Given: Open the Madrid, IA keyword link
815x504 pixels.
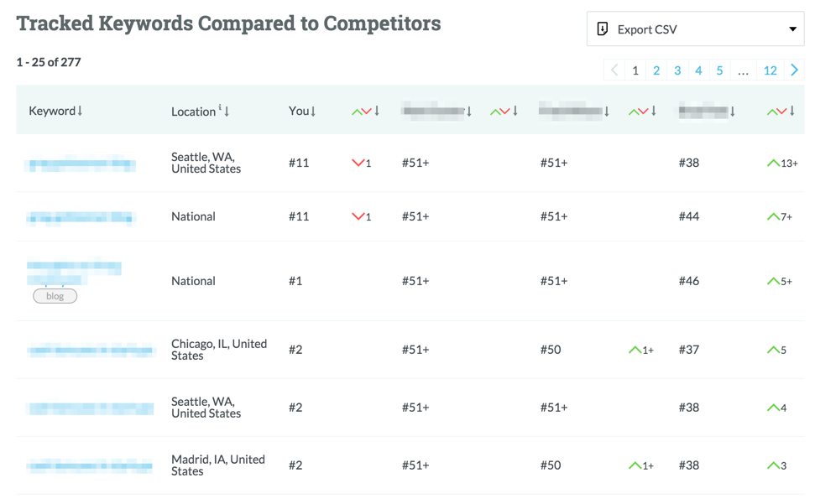Looking at the screenshot, I should click(90, 465).
